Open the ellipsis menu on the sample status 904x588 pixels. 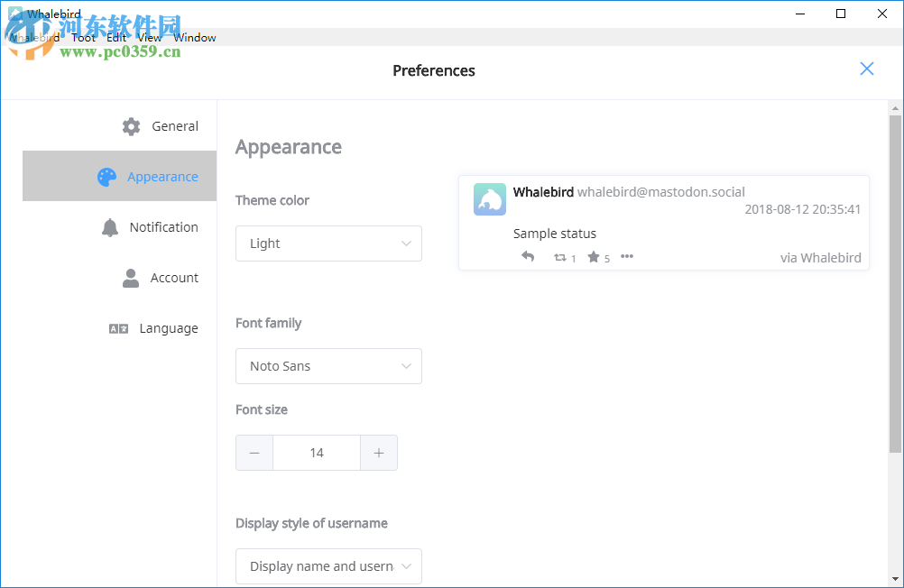(626, 256)
